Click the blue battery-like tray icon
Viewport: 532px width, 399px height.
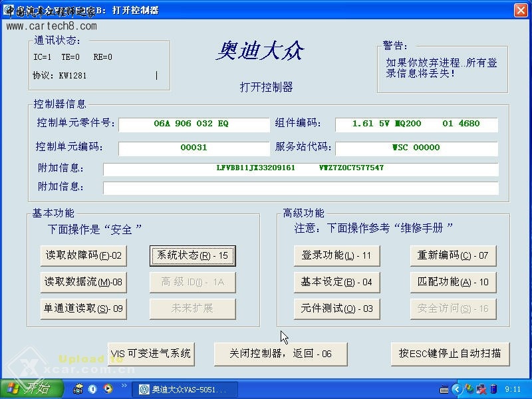[x=493, y=389]
